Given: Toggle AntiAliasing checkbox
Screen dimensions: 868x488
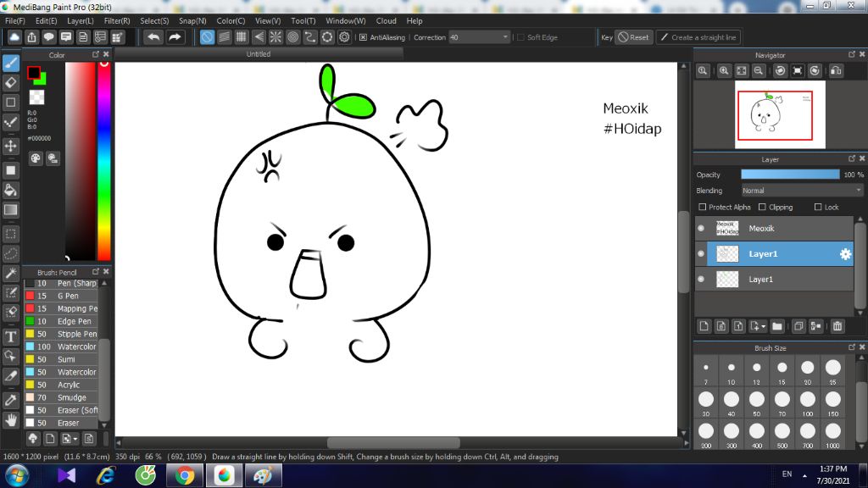Looking at the screenshot, I should click(363, 37).
